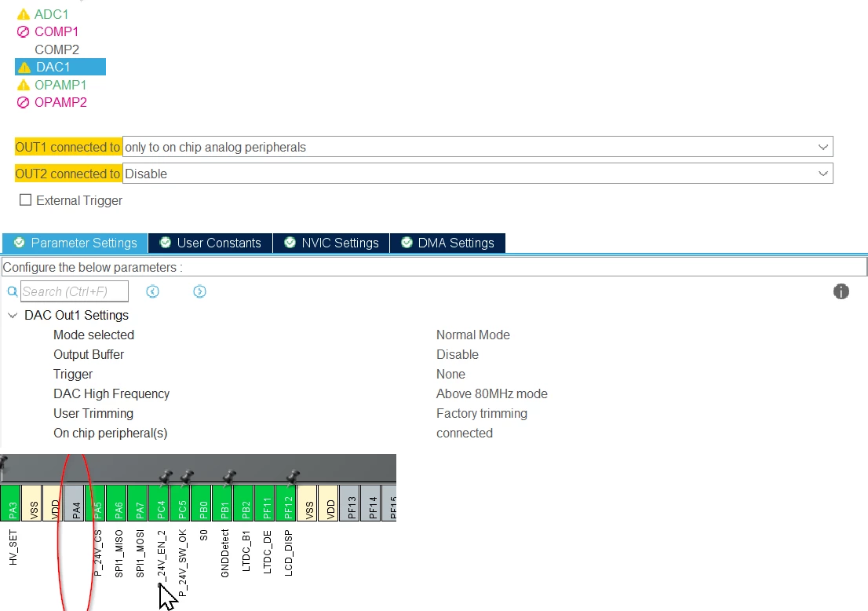This screenshot has height=611, width=868.
Task: Switch to the User Constants tab
Action: click(x=210, y=243)
